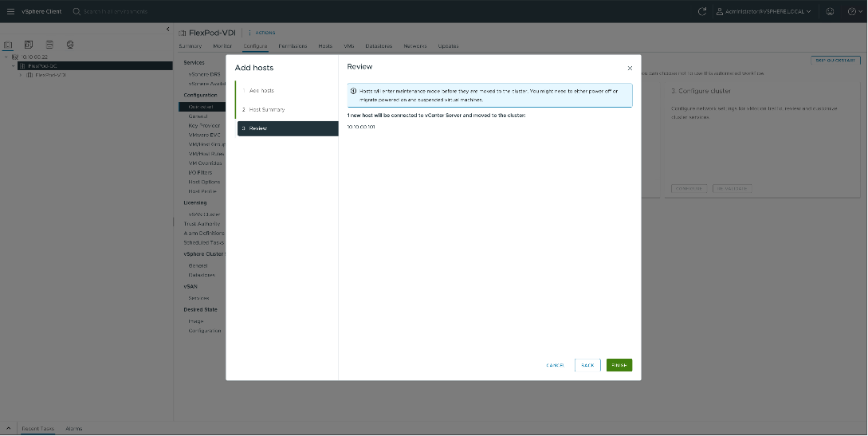Viewport: 868px width, 436px height.
Task: Open the Administrator@VSPHERE.LOCAL user dropdown
Action: click(x=764, y=11)
